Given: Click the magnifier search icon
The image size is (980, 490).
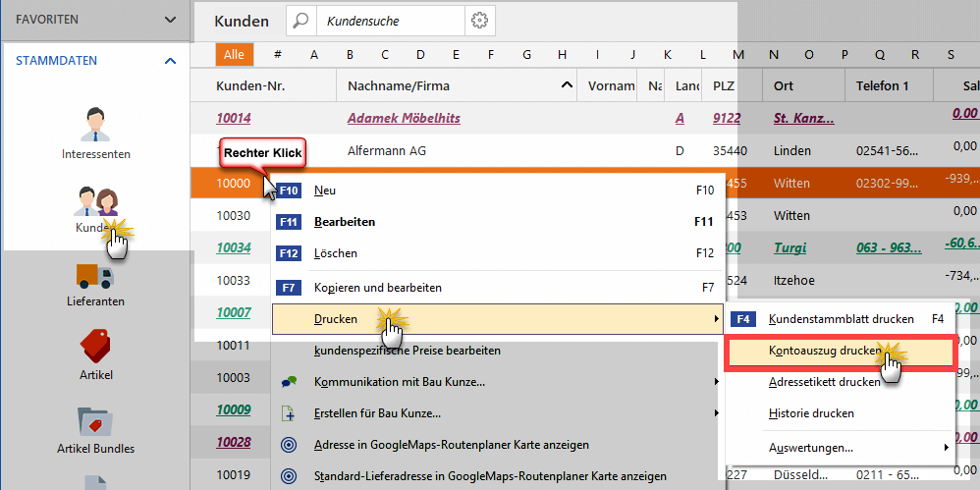Looking at the screenshot, I should [x=301, y=21].
